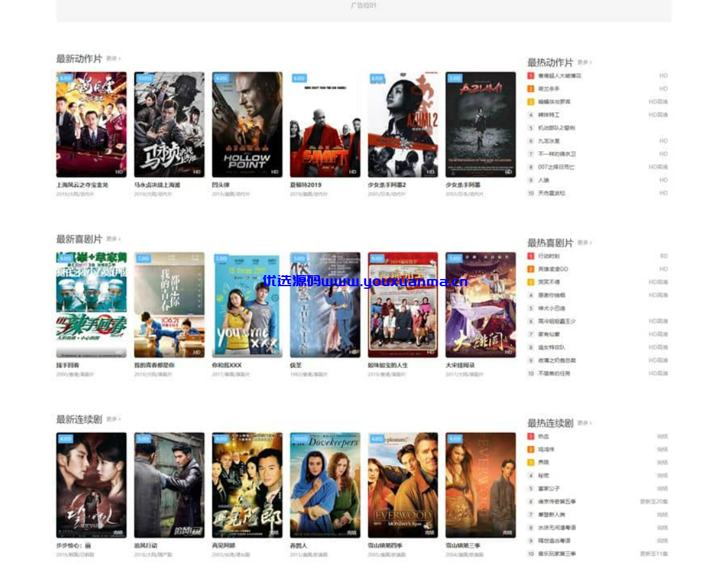Click the yellow rank 3 badge under 最热连续剧
Image resolution: width=728 pixels, height=573 pixels.
pyautogui.click(x=531, y=463)
